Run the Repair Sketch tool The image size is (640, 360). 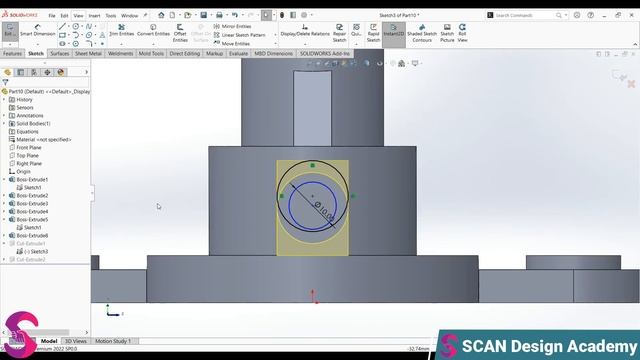pyautogui.click(x=339, y=33)
